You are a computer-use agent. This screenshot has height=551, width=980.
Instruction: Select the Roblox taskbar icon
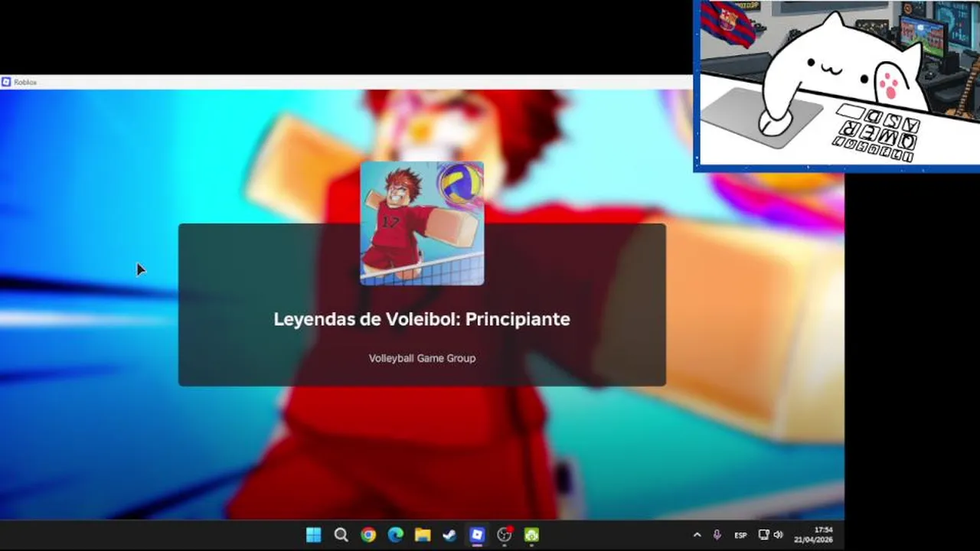coord(477,535)
